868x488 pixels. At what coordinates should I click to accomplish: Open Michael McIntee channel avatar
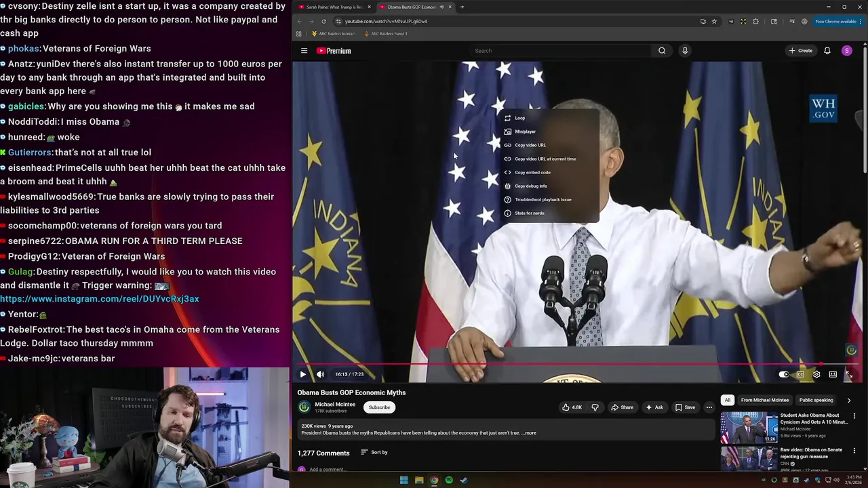tap(304, 407)
